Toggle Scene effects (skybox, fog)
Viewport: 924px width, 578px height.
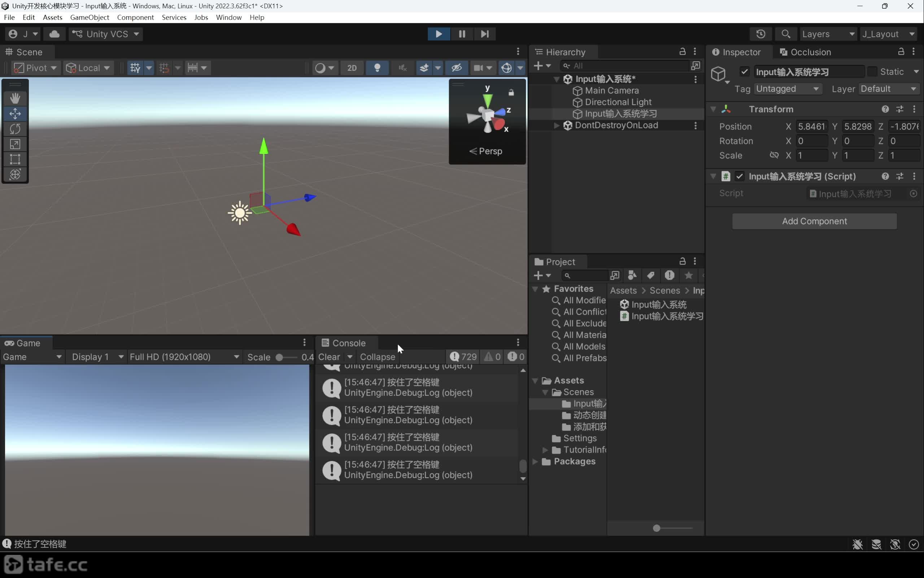click(424, 68)
